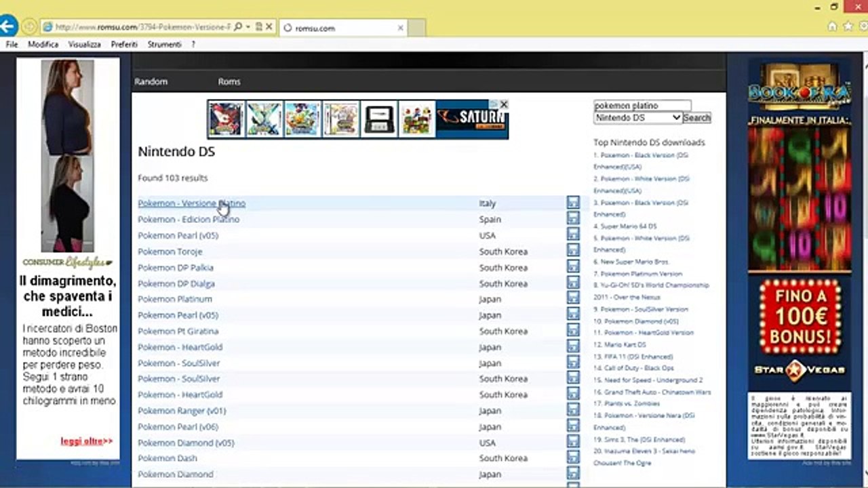Click the 'Fino a 100€ Bonus!' ad banner

pos(800,318)
